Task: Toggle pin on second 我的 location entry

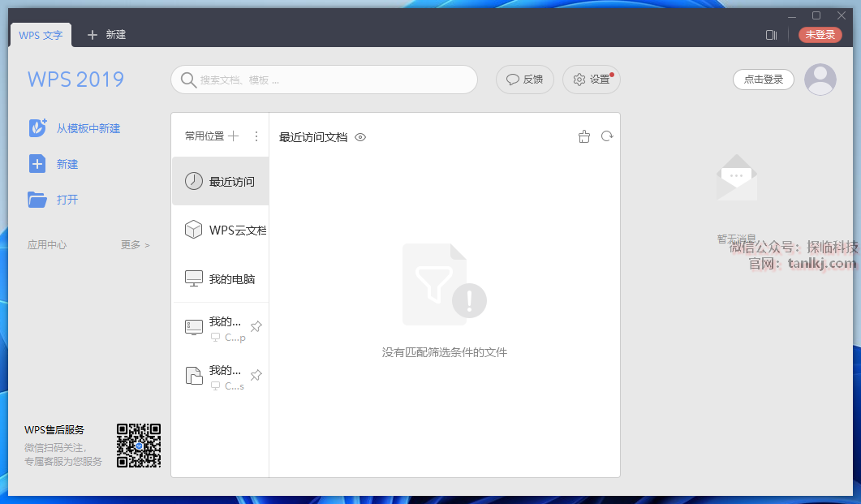Action: click(256, 375)
